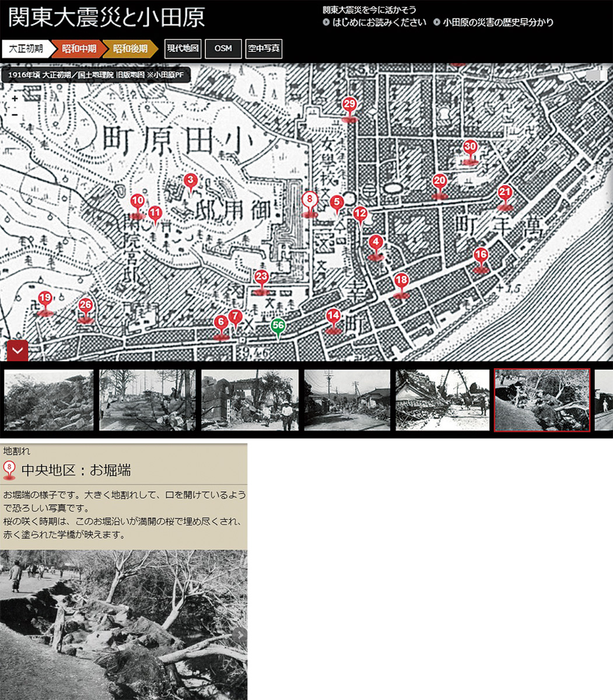Show the 現代地図 base map

click(183, 49)
